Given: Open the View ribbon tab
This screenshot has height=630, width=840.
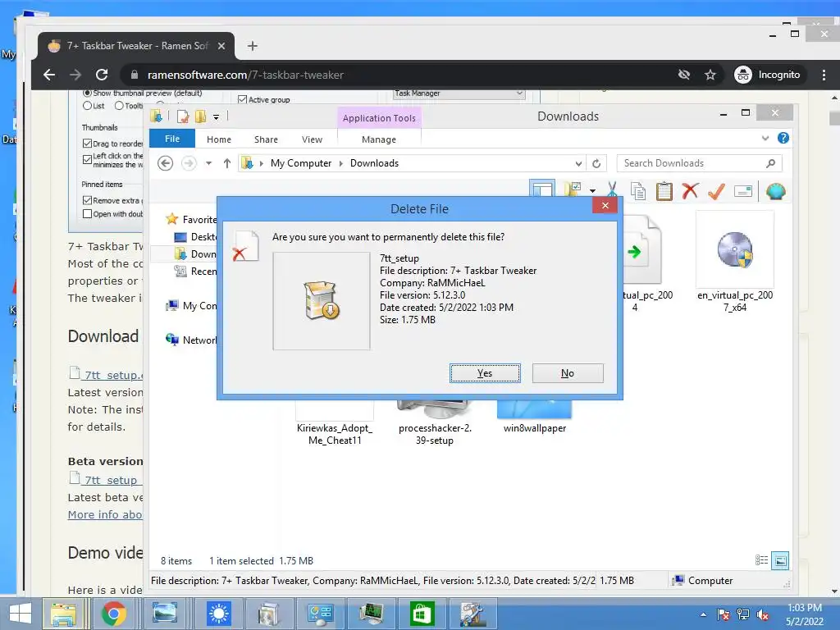Looking at the screenshot, I should coord(312,139).
